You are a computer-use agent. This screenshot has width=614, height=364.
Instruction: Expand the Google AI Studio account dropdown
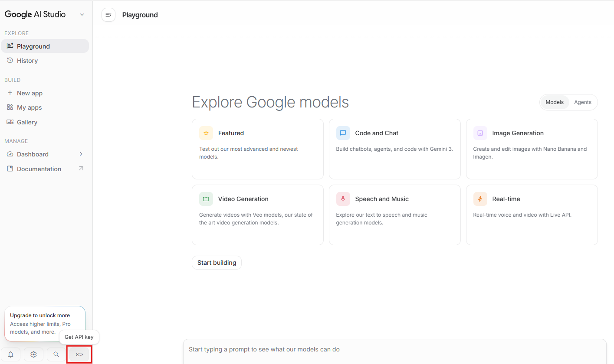[x=82, y=15]
